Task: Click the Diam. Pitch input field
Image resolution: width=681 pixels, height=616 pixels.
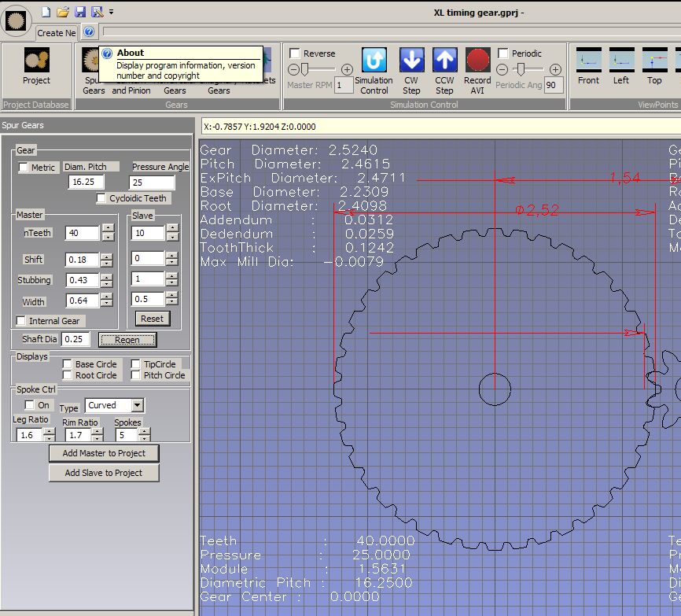Action: coord(87,182)
